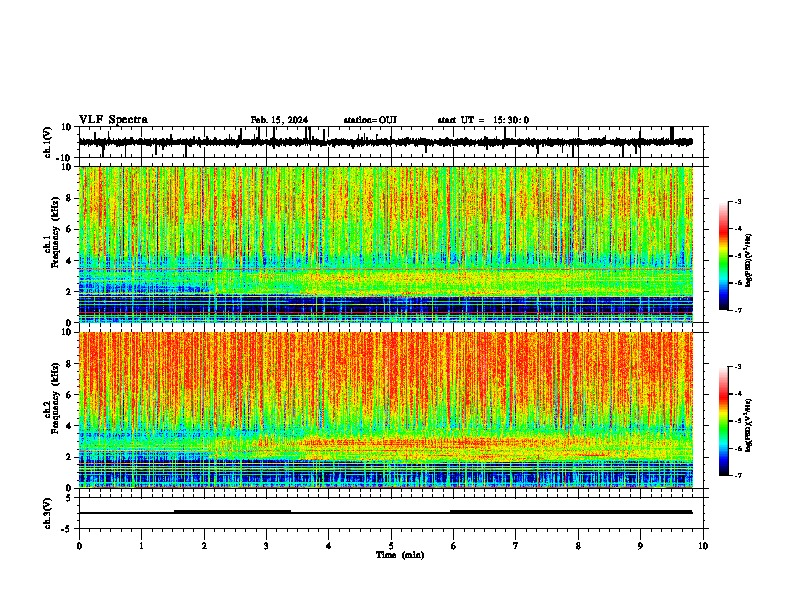Click the "station=OUI" header label

[x=370, y=120]
